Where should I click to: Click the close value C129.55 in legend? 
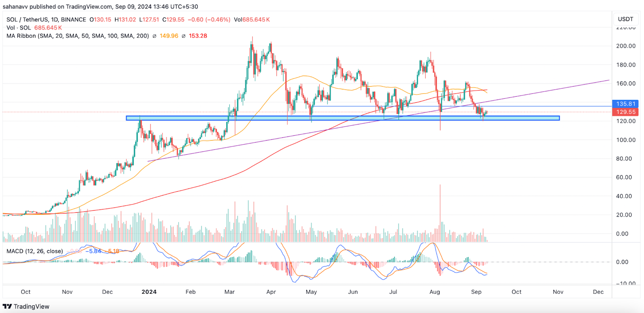(x=173, y=19)
